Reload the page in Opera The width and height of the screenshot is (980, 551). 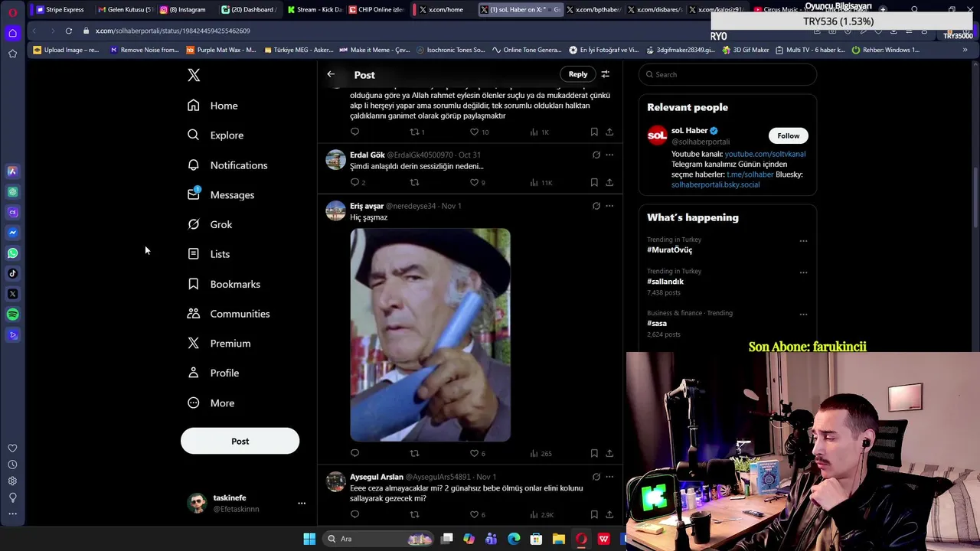[x=68, y=31]
